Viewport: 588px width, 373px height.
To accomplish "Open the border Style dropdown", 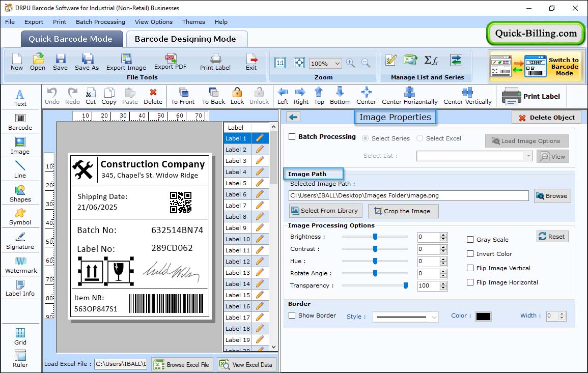I will [x=434, y=317].
